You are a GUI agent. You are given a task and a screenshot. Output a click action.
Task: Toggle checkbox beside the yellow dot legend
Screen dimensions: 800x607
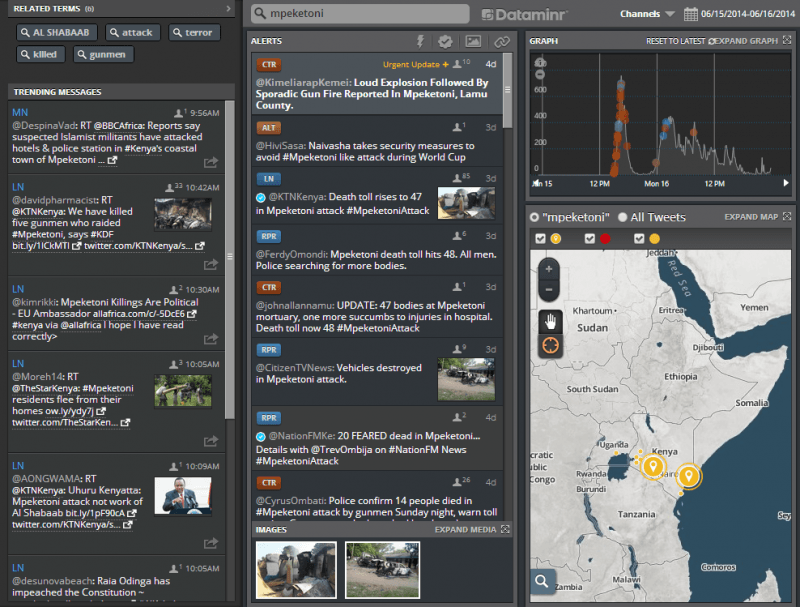(639, 238)
